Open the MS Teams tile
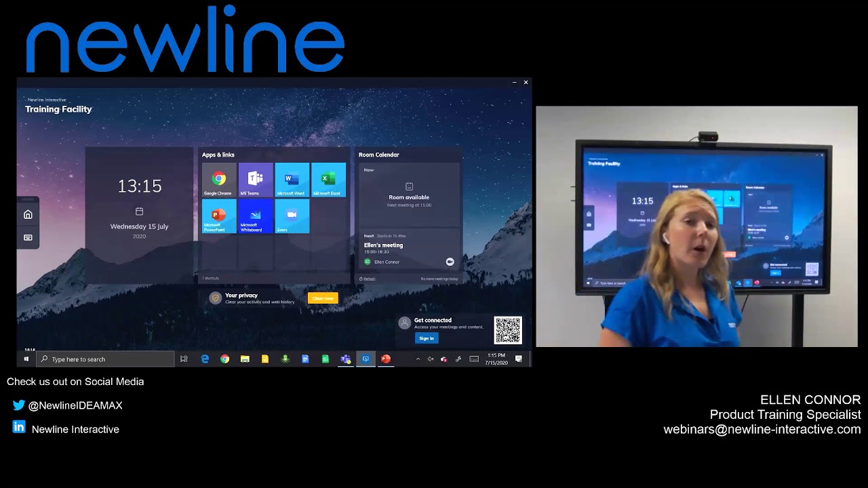The width and height of the screenshot is (868, 488). pyautogui.click(x=255, y=180)
